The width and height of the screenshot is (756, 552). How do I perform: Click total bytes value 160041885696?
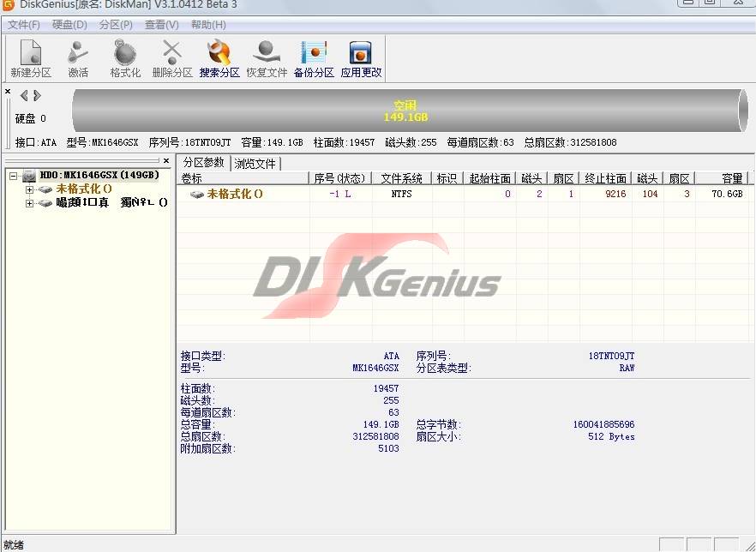pos(603,424)
